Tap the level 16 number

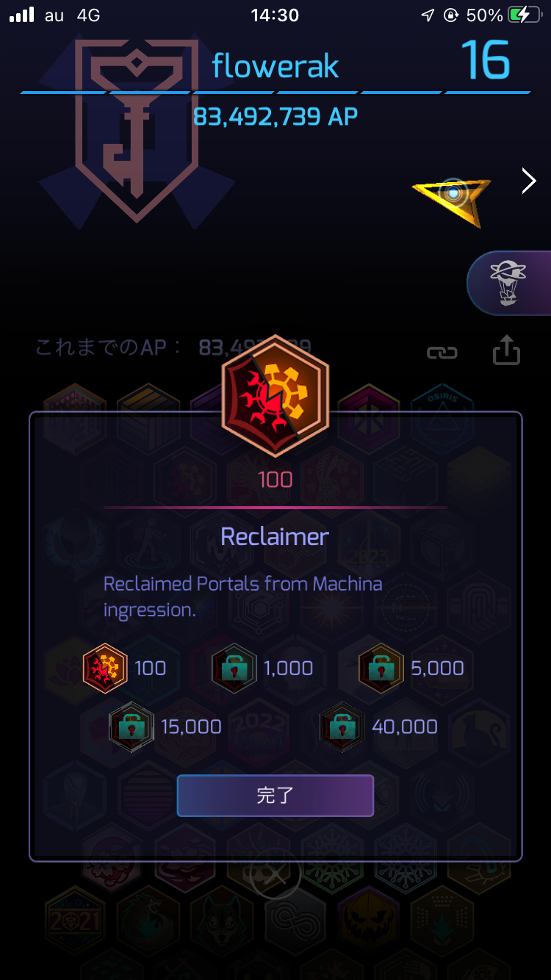point(486,60)
